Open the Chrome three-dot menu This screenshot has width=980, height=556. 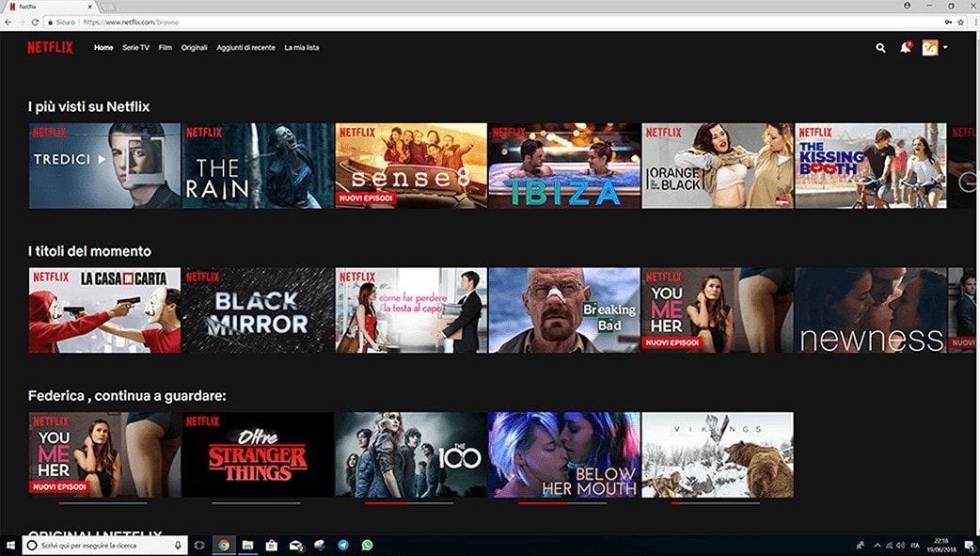click(x=975, y=22)
